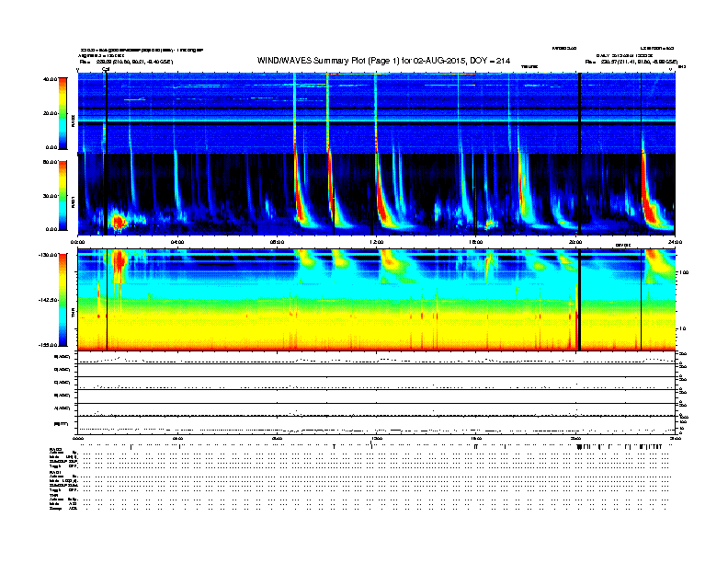Click red emission blob near 02:00 in RAD1
Viewport: 728px width, 563px height.
119,222
